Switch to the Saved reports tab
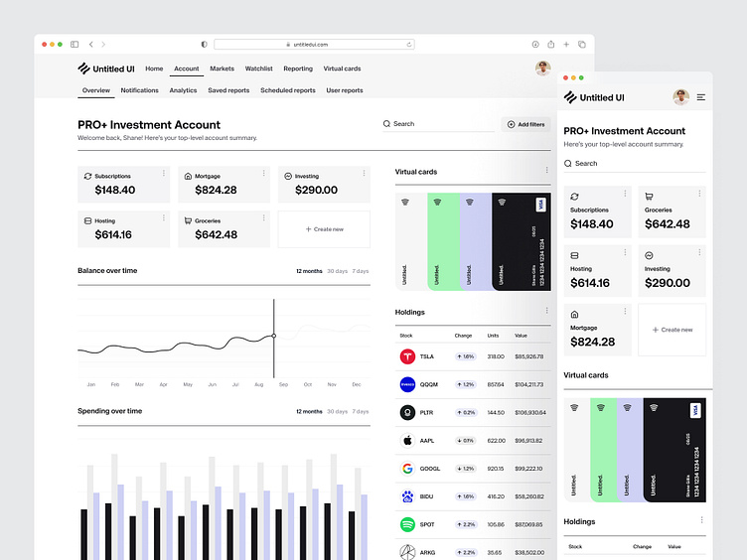Image resolution: width=747 pixels, height=560 pixels. pyautogui.click(x=228, y=90)
